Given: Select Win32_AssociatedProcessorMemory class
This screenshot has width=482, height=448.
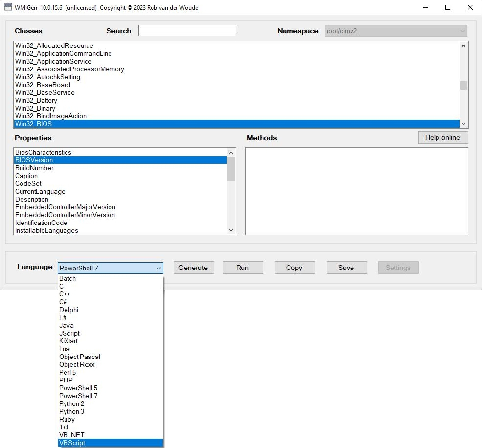Looking at the screenshot, I should pos(237,69).
